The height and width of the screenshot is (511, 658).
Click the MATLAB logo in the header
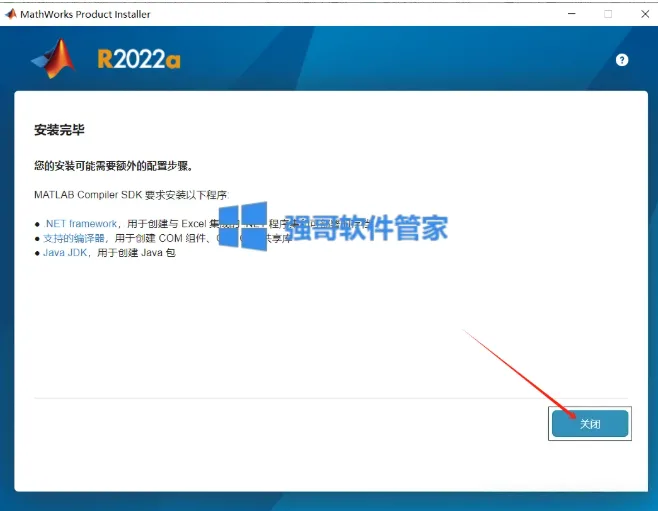point(55,59)
